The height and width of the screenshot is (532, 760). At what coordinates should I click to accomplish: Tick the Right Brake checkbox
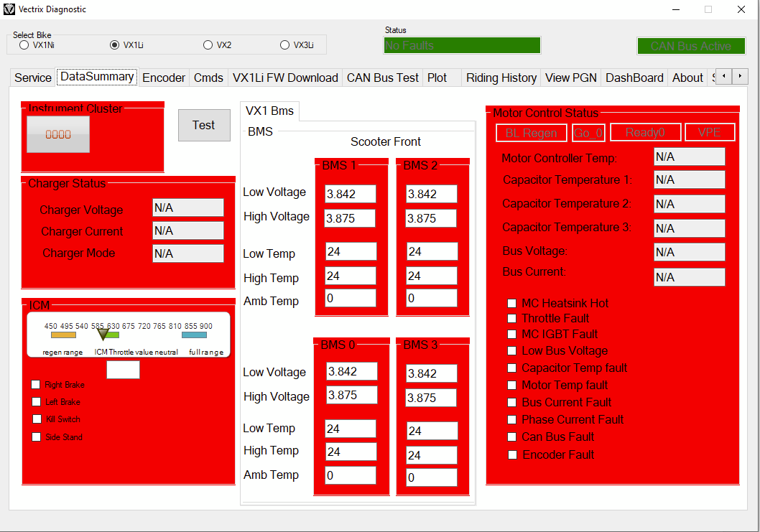click(x=37, y=385)
